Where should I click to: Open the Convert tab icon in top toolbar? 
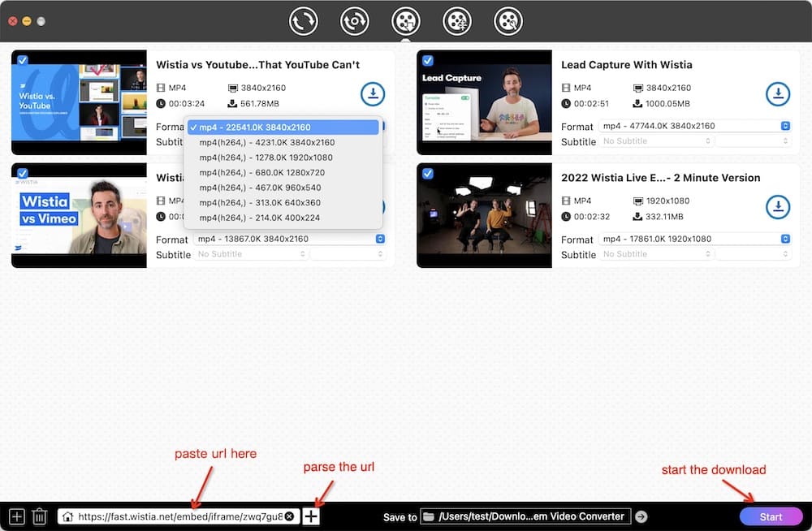(x=303, y=21)
